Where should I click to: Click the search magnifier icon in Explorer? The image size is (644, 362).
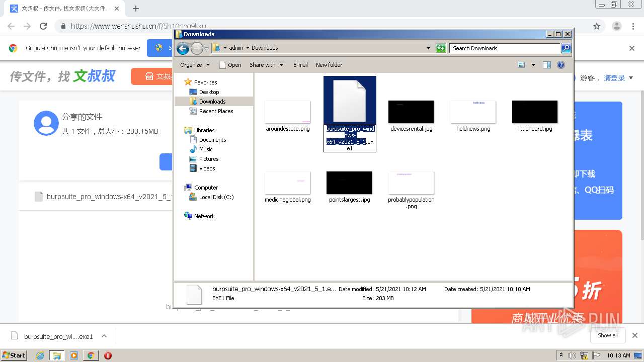(x=566, y=48)
